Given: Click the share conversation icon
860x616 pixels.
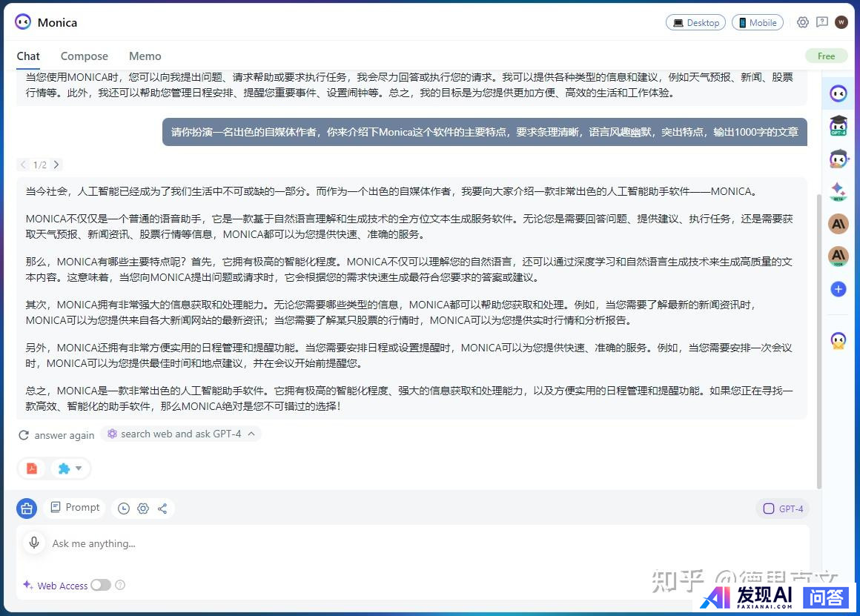Looking at the screenshot, I should click(x=162, y=509).
